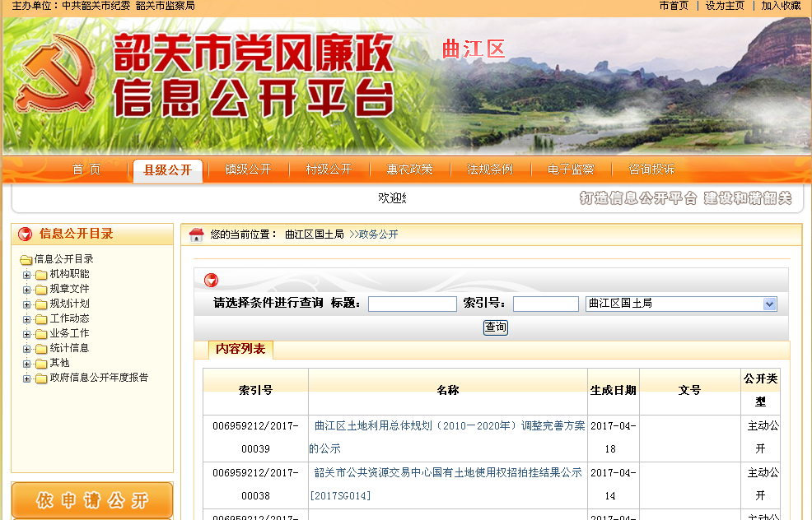The height and width of the screenshot is (520, 812).
Task: Expand the 政府信息公开年度报告 tree node
Action: point(26,378)
